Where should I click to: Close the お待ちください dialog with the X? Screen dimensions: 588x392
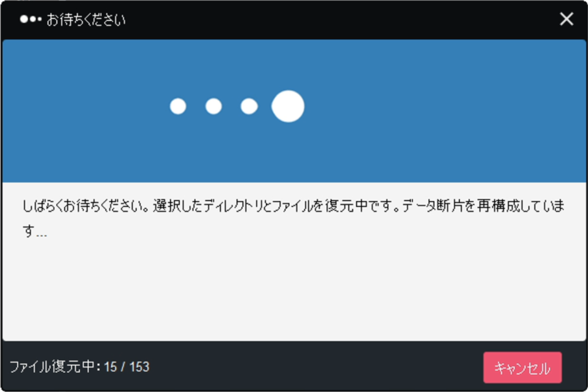click(566, 19)
